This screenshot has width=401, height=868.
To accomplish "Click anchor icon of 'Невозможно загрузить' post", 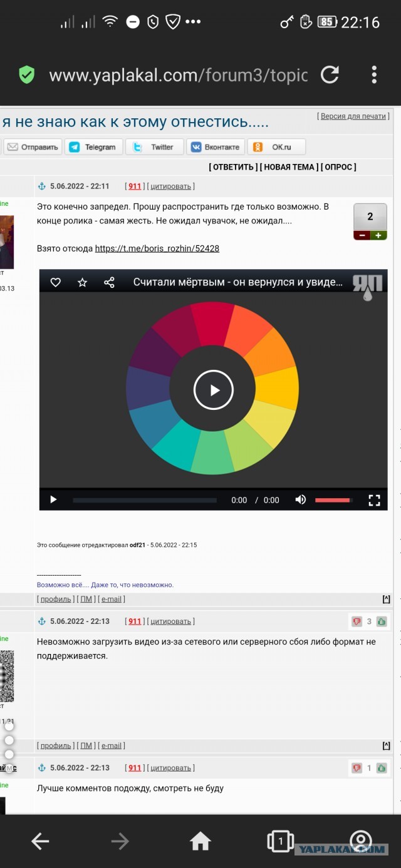I will [42, 621].
